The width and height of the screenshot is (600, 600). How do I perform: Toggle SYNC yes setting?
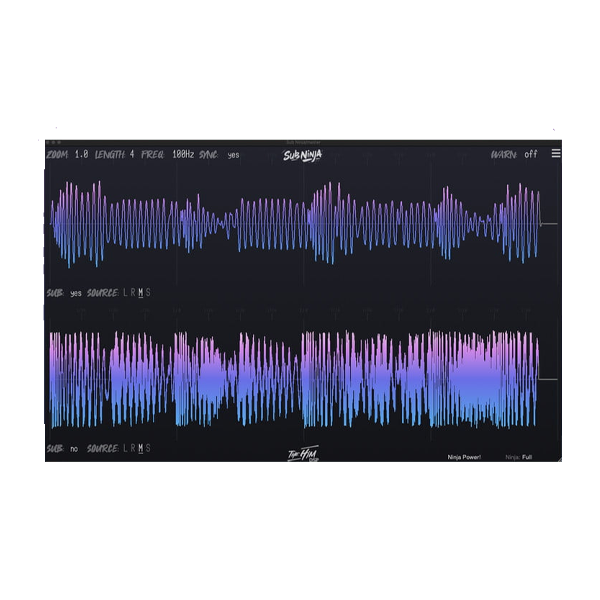point(233,155)
